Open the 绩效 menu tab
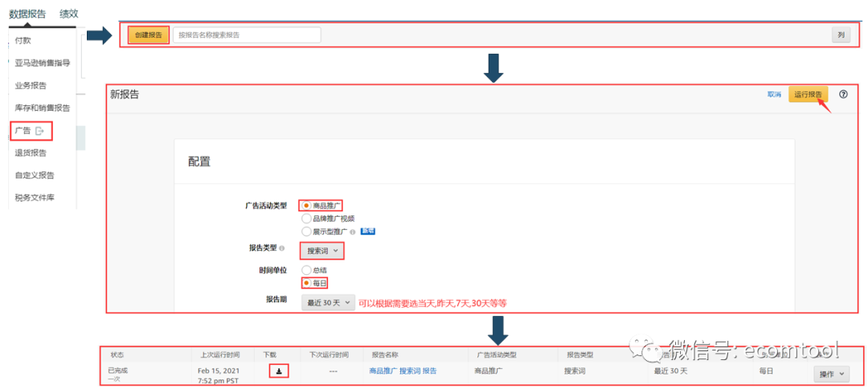 click(x=69, y=14)
